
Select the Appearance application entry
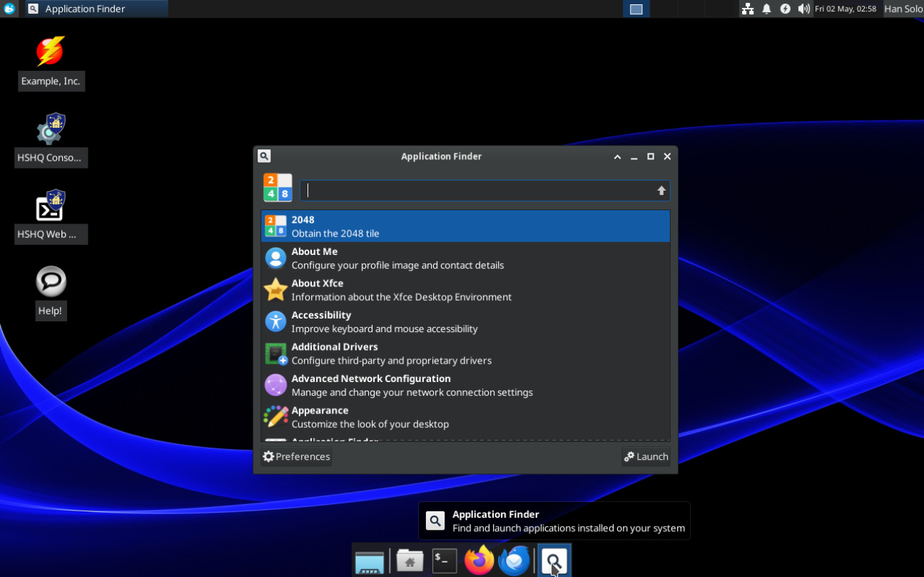pyautogui.click(x=320, y=417)
